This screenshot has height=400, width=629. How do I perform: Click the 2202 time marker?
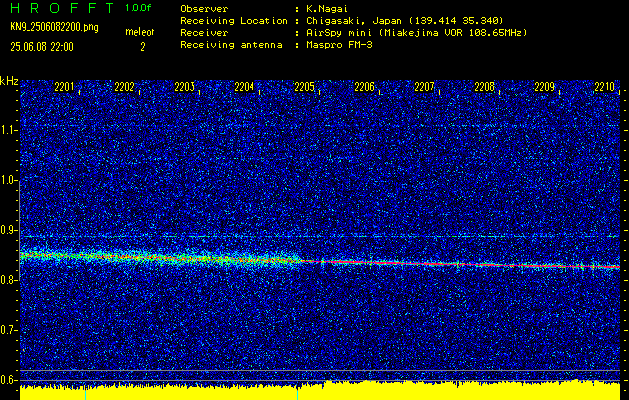[124, 87]
